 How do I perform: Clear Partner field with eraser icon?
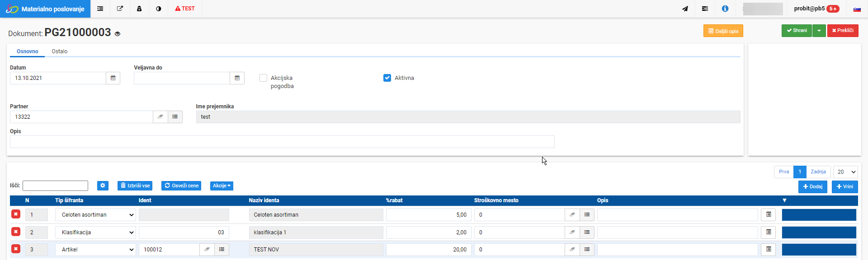click(160, 117)
